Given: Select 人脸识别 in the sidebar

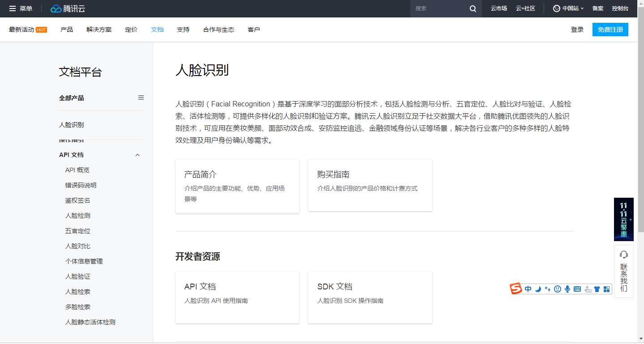Looking at the screenshot, I should click(71, 125).
